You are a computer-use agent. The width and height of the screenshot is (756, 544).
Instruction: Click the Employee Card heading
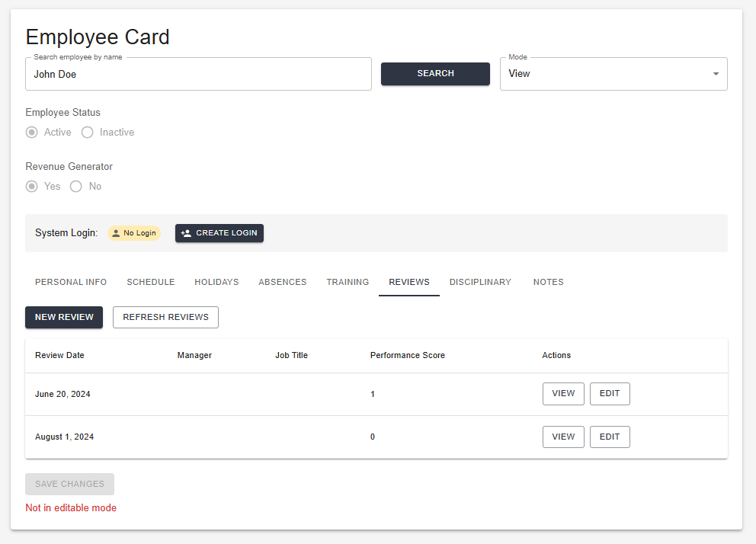coord(98,37)
